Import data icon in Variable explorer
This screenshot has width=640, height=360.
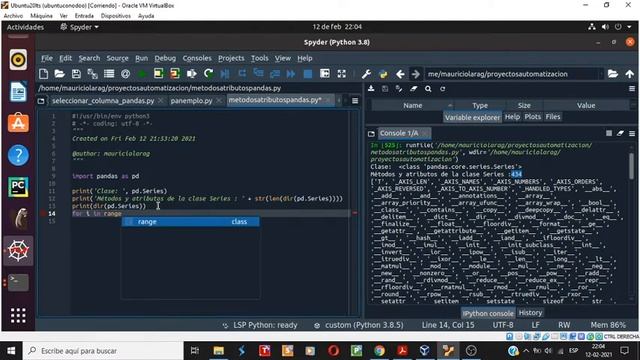tap(371, 89)
